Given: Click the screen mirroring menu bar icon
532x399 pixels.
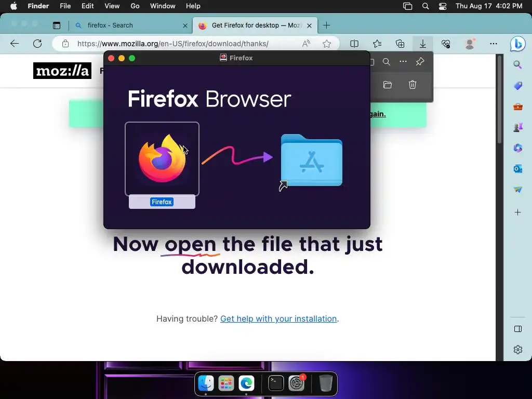Looking at the screenshot, I should (407, 6).
